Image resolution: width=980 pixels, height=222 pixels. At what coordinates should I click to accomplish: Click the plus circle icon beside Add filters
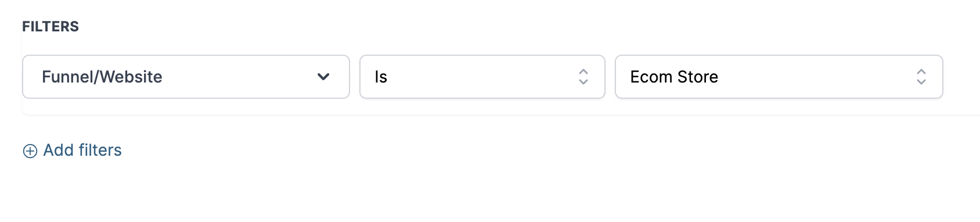(x=30, y=151)
